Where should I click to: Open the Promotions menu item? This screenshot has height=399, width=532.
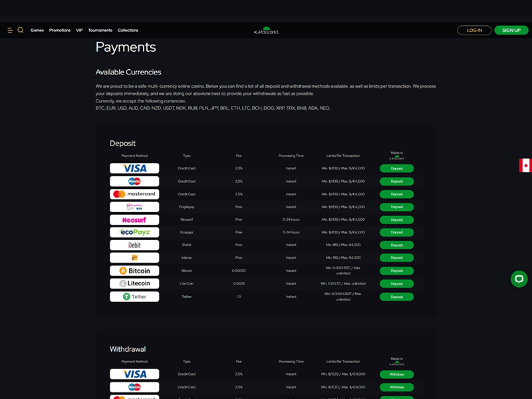[x=60, y=30]
